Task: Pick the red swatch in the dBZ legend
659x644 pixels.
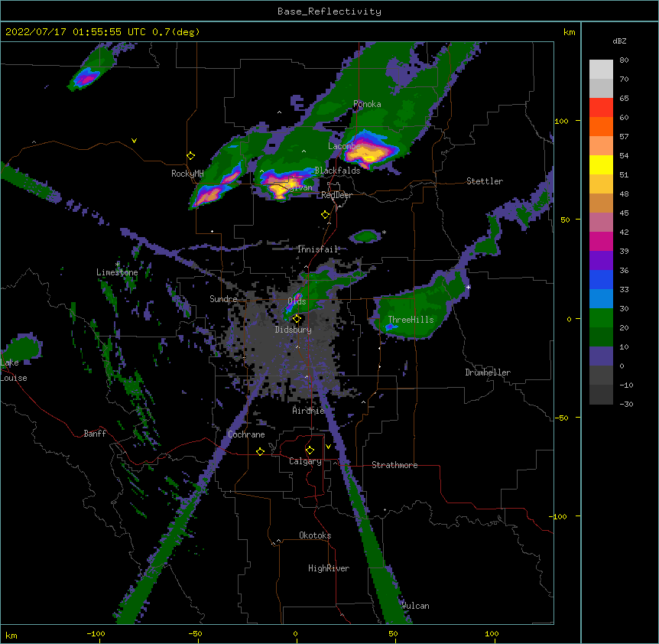Action: (x=601, y=107)
